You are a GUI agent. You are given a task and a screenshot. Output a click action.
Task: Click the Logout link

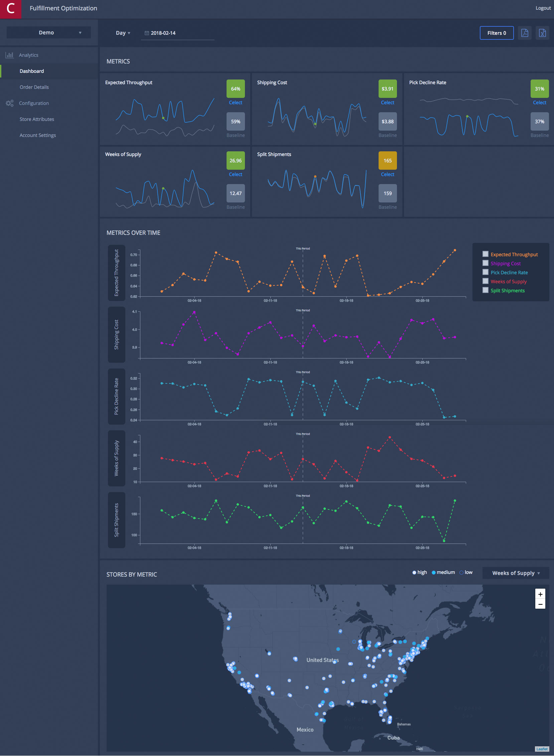point(543,8)
